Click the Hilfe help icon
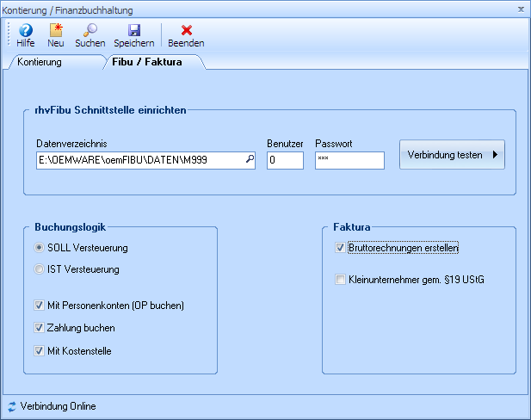The height and width of the screenshot is (420, 531). 26,30
